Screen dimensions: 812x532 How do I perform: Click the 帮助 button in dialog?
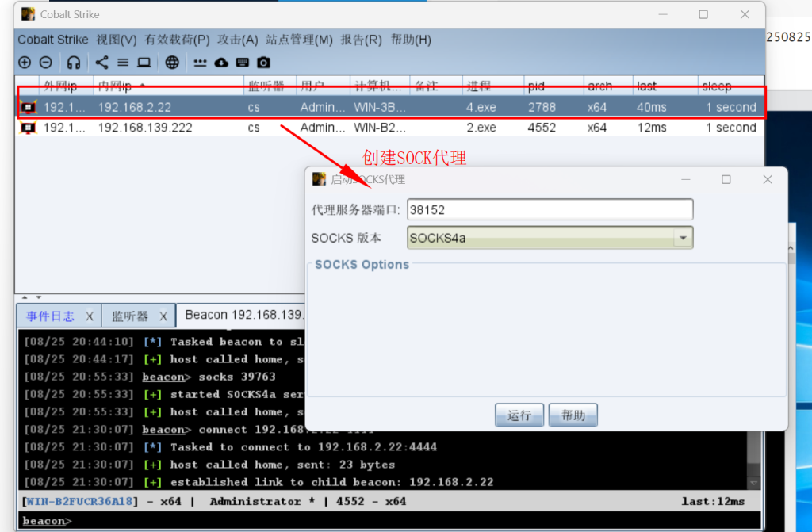click(573, 415)
